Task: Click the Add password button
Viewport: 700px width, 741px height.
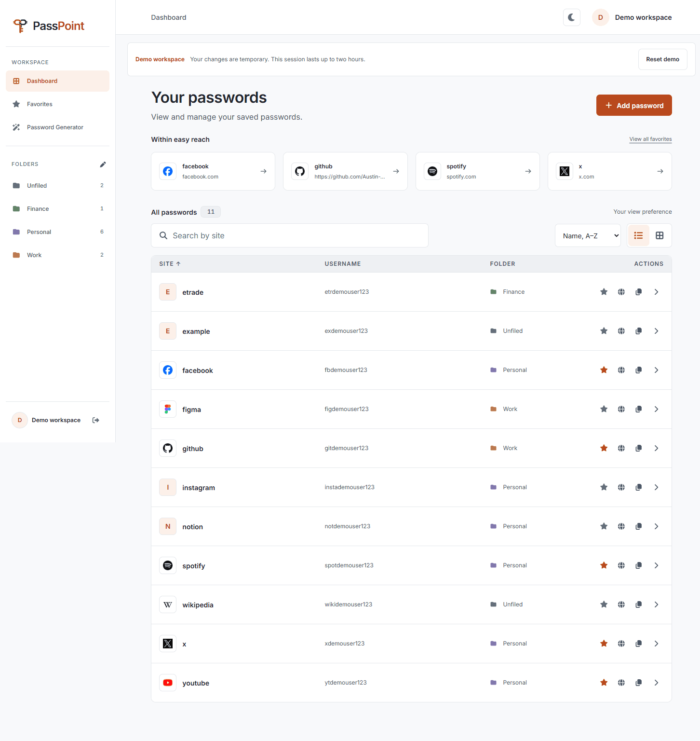Action: pyautogui.click(x=634, y=105)
